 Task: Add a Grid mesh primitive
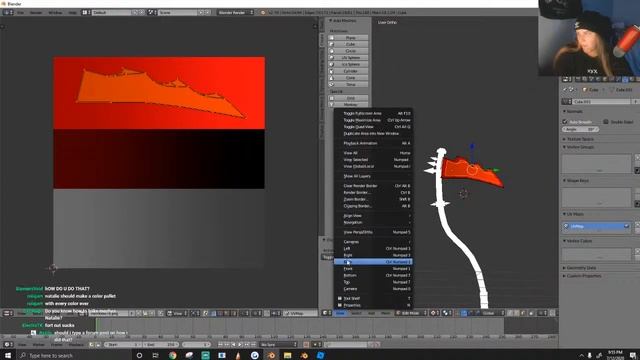tap(349, 98)
